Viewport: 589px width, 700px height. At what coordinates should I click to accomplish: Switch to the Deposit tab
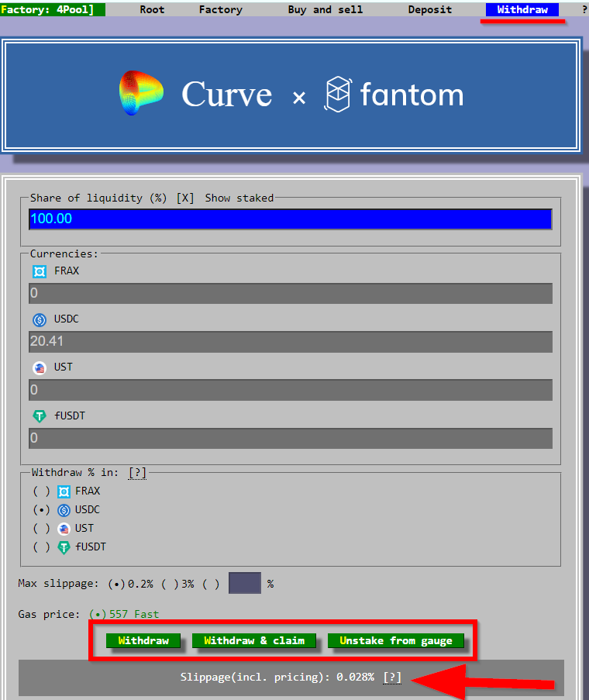pos(429,9)
